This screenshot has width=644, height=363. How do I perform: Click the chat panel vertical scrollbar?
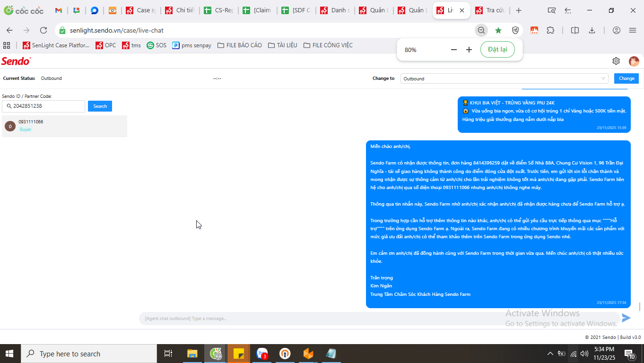pos(640,307)
